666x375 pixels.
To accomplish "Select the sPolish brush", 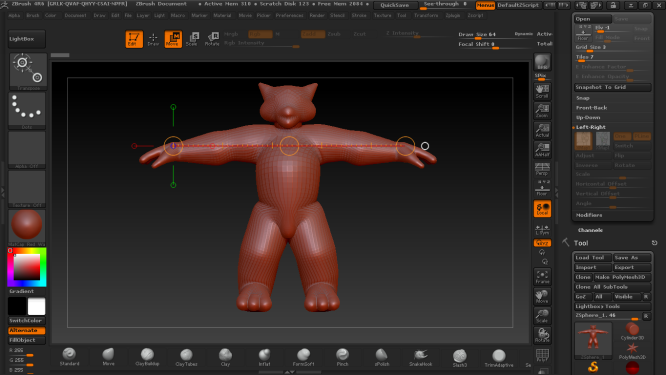I will tap(381, 357).
